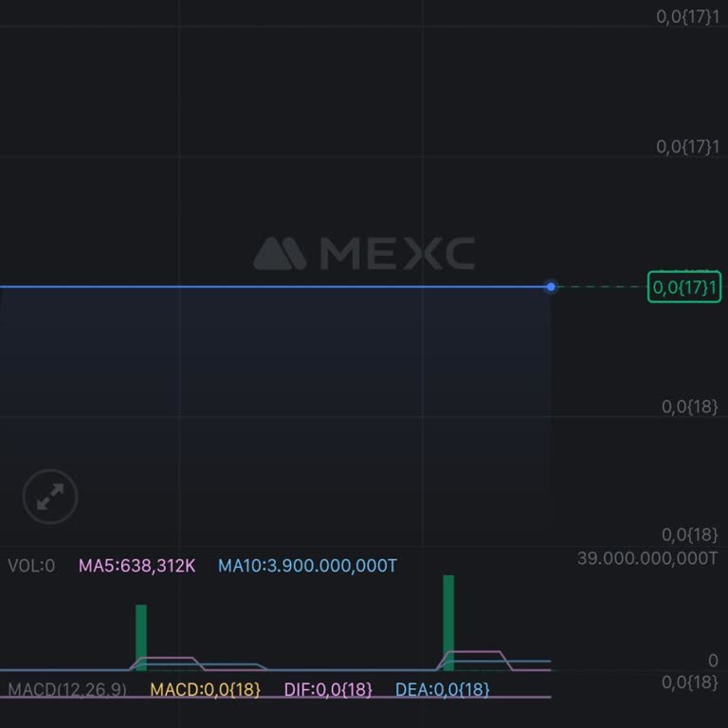Select the blue last-price dot on the line
Screen dimensions: 728x728
pos(551,287)
